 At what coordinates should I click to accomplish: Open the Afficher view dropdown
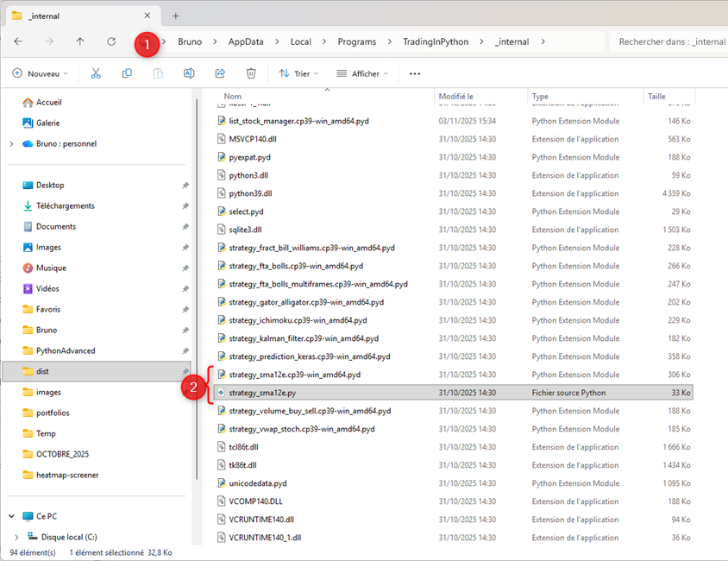pos(362,74)
